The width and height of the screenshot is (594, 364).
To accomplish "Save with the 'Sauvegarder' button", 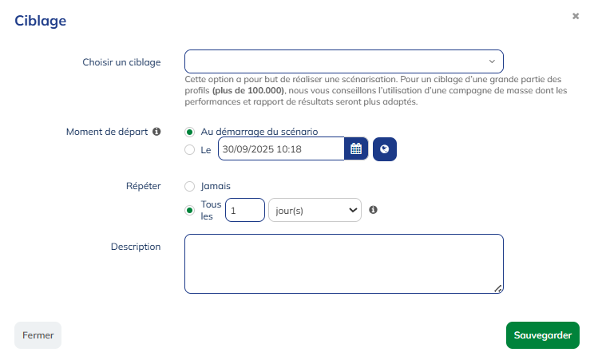I will 542,335.
